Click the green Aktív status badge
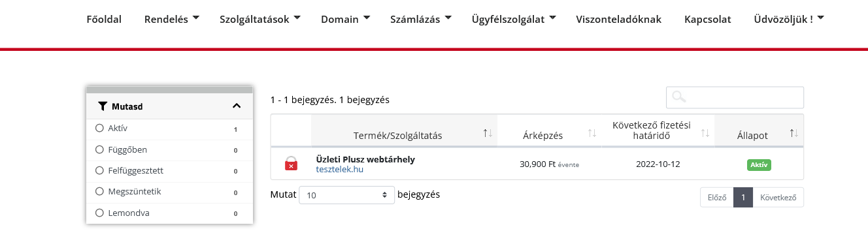Screen dimensions: 868x244 click(759, 164)
